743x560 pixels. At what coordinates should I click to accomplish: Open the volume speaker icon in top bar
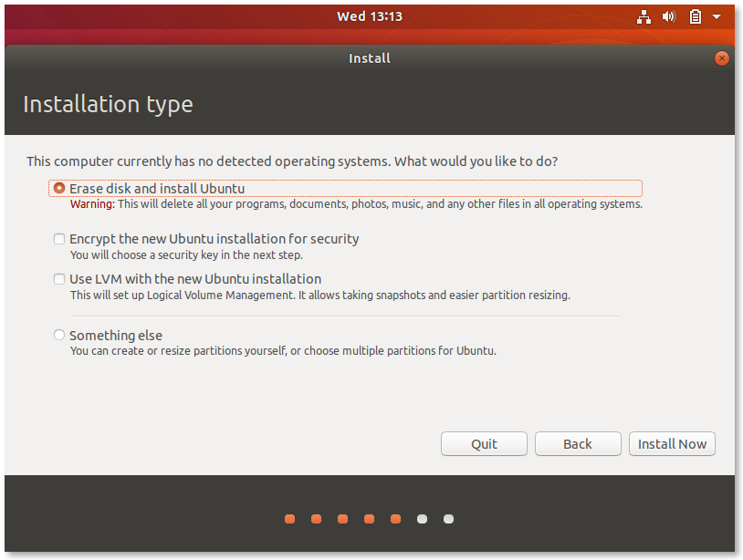click(668, 17)
